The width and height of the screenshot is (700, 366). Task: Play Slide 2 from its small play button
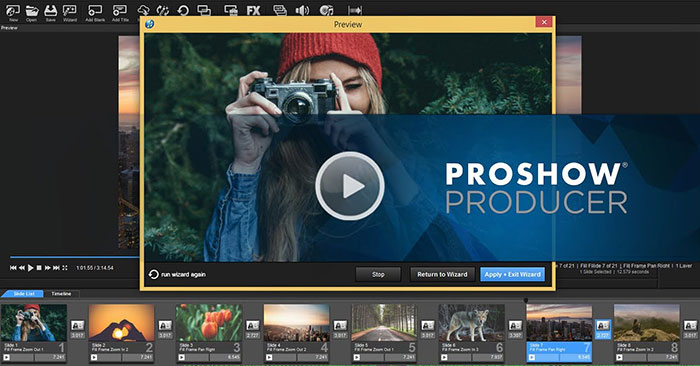94,357
